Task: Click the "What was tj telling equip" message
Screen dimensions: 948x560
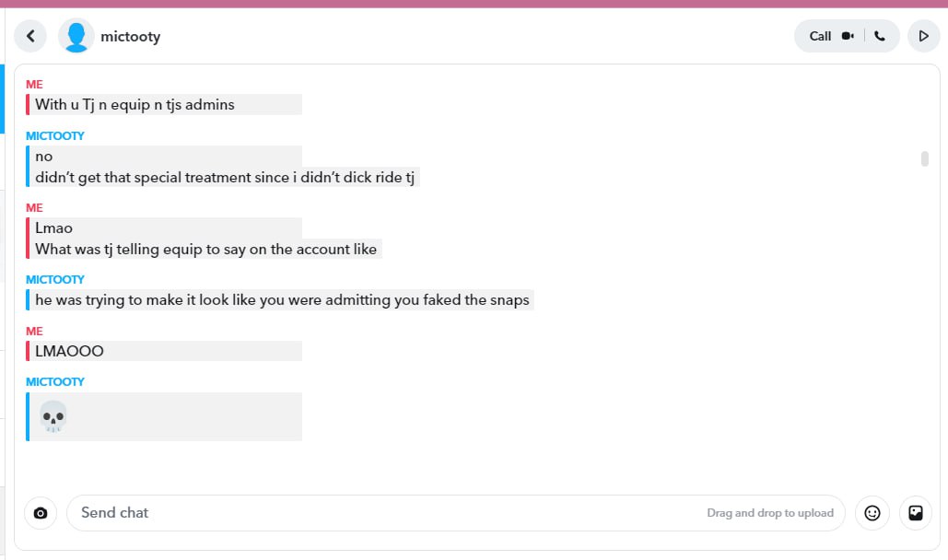Action: point(206,249)
